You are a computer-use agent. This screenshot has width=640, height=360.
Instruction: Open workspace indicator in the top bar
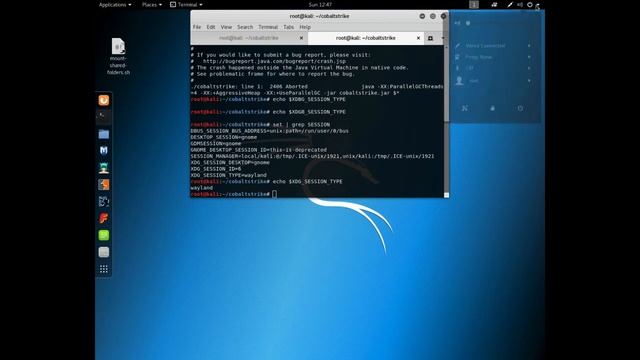(474, 4)
